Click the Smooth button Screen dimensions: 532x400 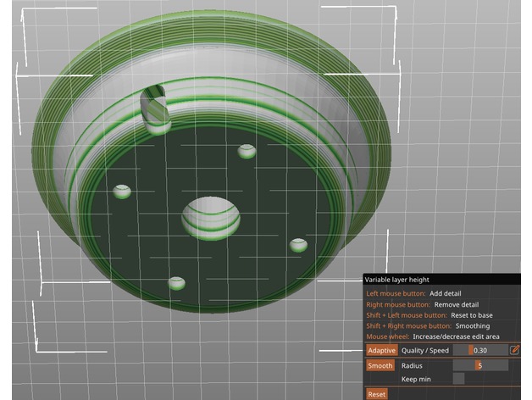coord(380,365)
